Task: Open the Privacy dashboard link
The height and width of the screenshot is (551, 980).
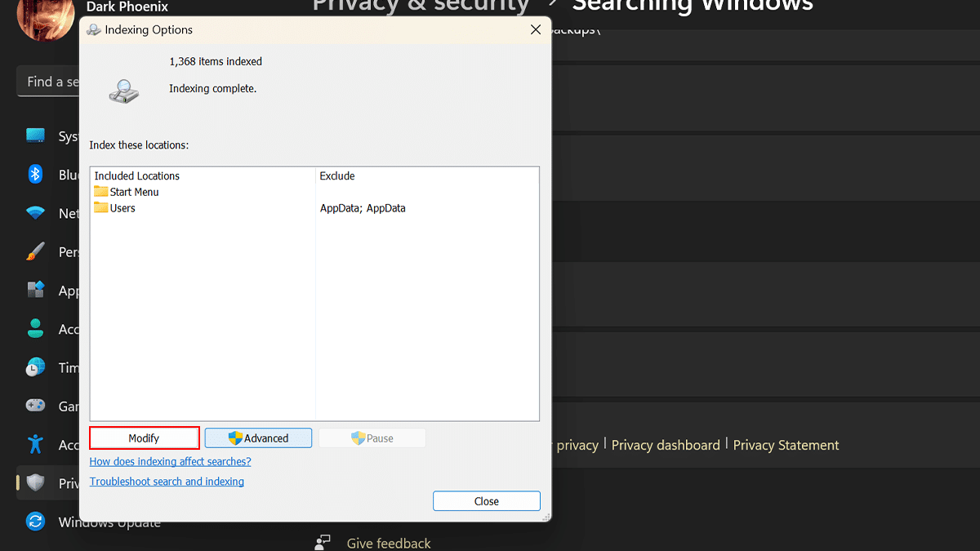Action: click(666, 445)
